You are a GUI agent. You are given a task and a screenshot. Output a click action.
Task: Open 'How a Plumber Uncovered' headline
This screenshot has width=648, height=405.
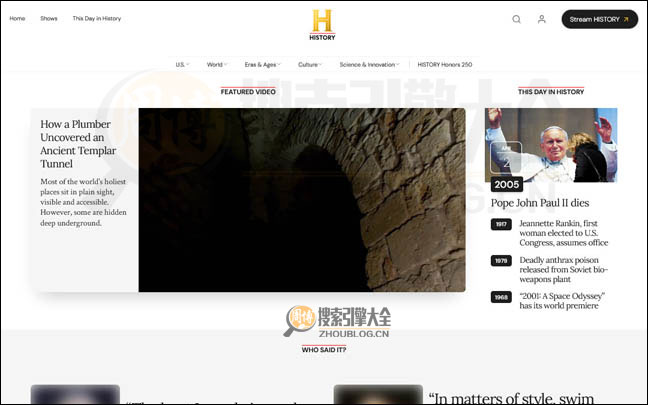pos(76,144)
